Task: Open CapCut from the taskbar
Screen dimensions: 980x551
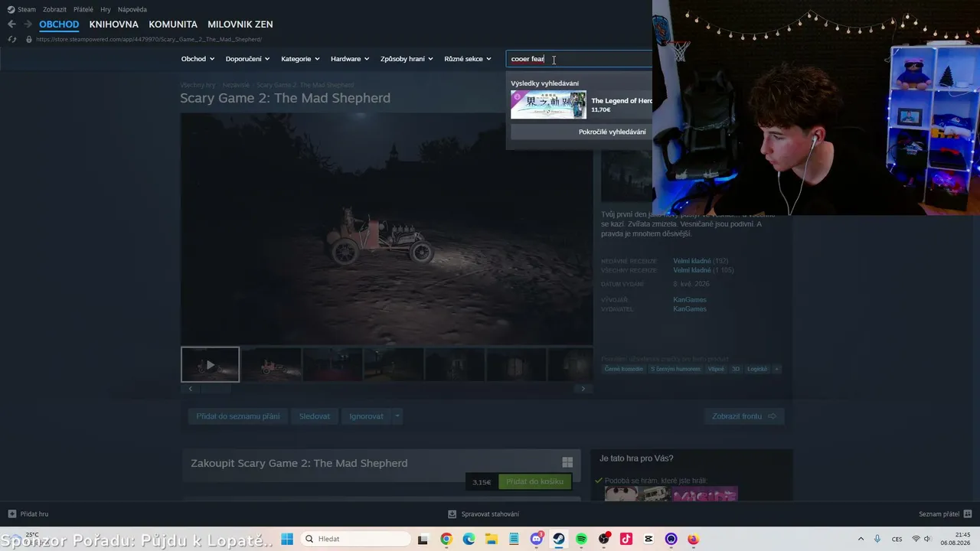Action: pos(649,539)
